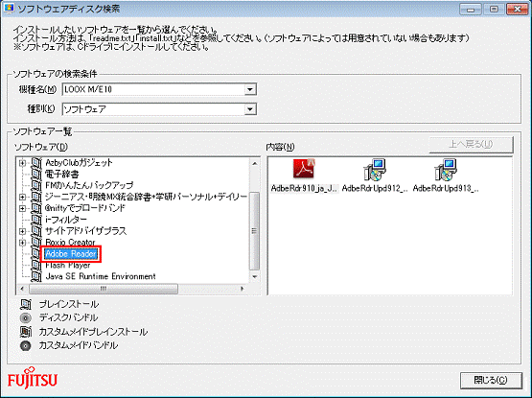Expand the サイトアドバイザプラス tree node
Image resolution: width=532 pixels, height=398 pixels.
(22, 231)
